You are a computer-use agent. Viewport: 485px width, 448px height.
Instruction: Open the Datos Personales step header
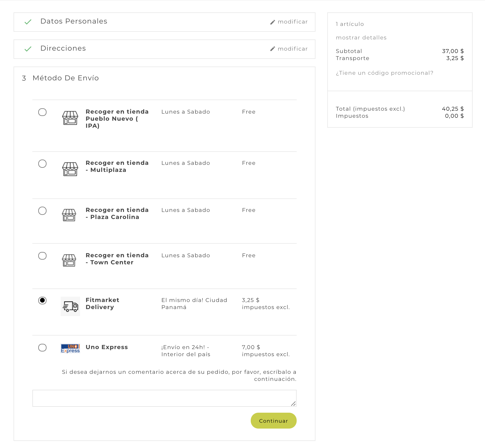(74, 21)
